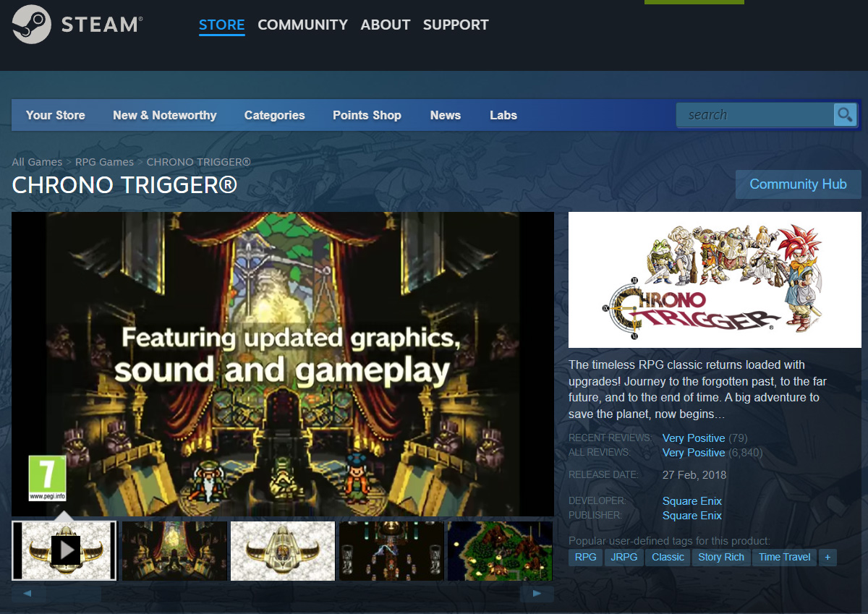Go to All Games breadcrumb

37,162
